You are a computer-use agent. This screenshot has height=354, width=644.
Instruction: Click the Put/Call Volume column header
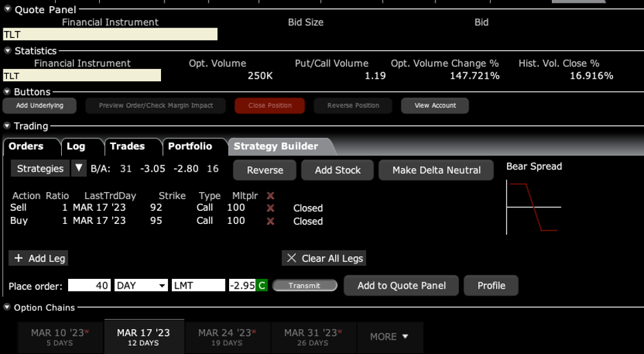[332, 63]
